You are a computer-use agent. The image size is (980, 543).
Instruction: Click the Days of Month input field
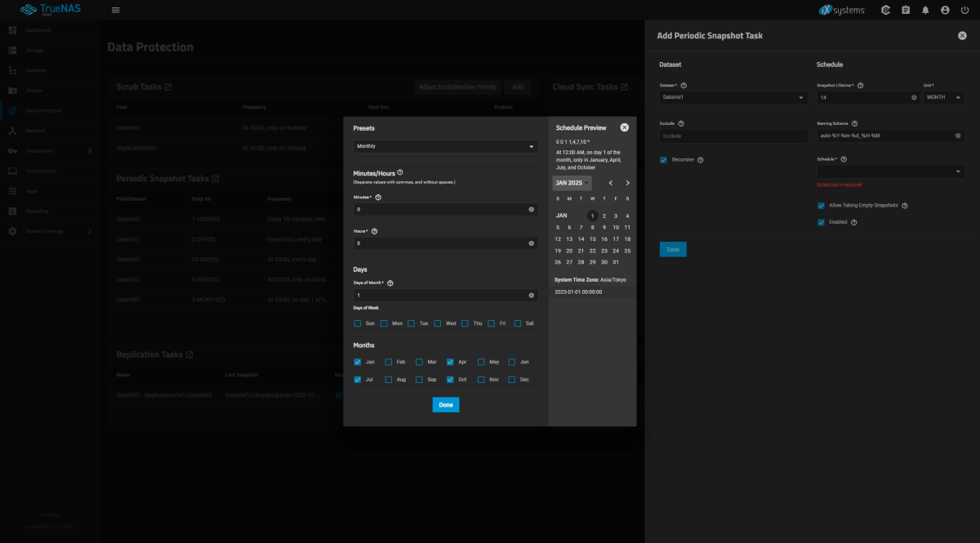coord(446,295)
